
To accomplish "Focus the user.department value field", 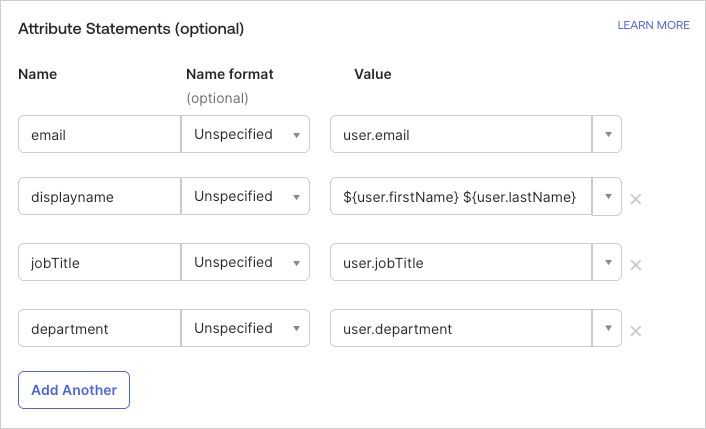I will [x=461, y=329].
